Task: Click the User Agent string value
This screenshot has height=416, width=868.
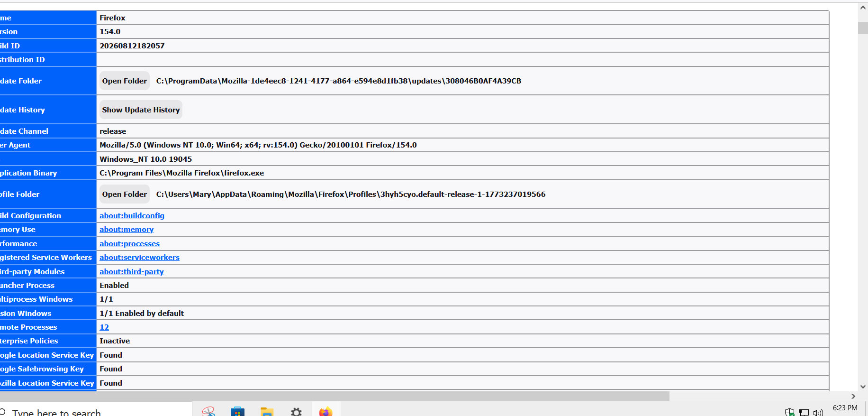Action: coord(258,145)
